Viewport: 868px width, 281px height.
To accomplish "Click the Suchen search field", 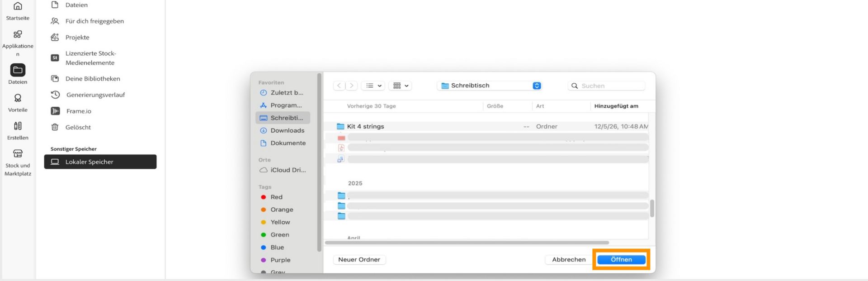I will pos(607,86).
